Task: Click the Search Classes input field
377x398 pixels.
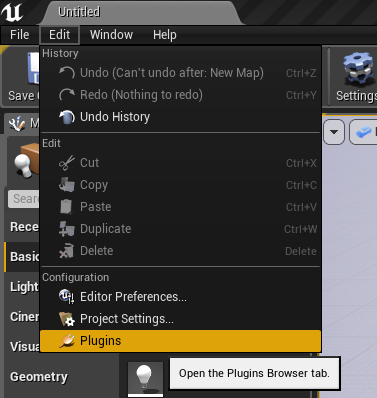Action: tap(24, 199)
